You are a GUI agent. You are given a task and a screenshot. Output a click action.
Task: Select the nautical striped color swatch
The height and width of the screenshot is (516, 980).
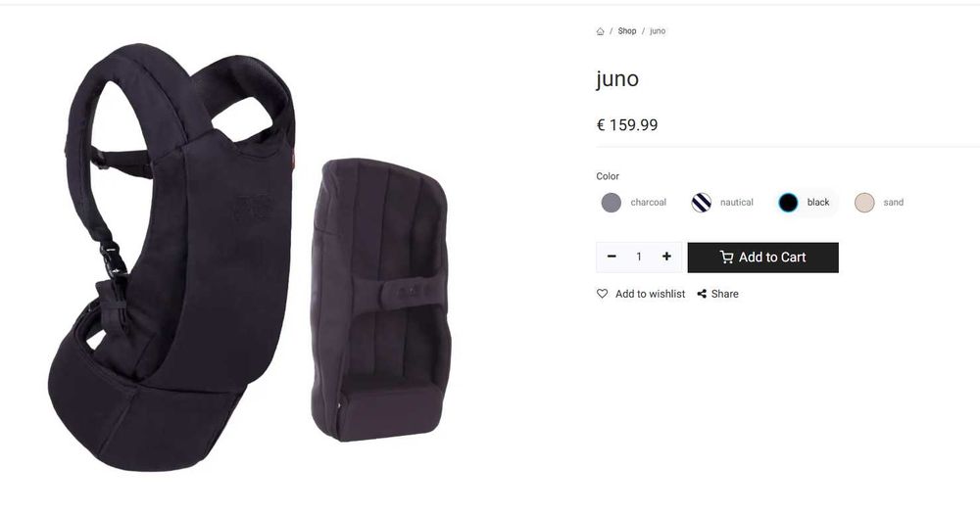[x=702, y=203]
